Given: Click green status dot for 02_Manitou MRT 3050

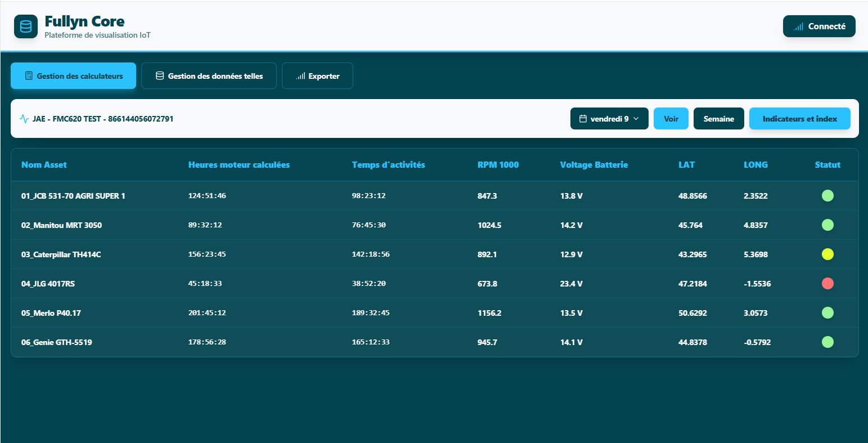Looking at the screenshot, I should click(x=827, y=225).
